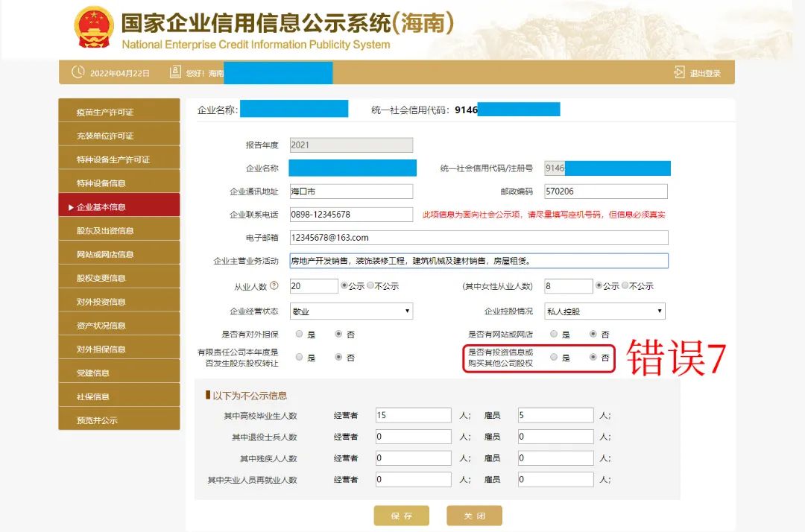Open 社保信息 sidebar item
Image resolution: width=805 pixels, height=532 pixels.
tap(119, 396)
